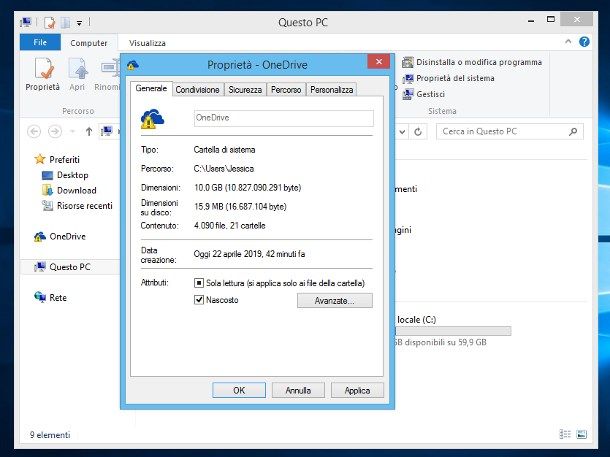The width and height of the screenshot is (610, 457).
Task: Open the address bar history dropdown
Action: coord(403,132)
